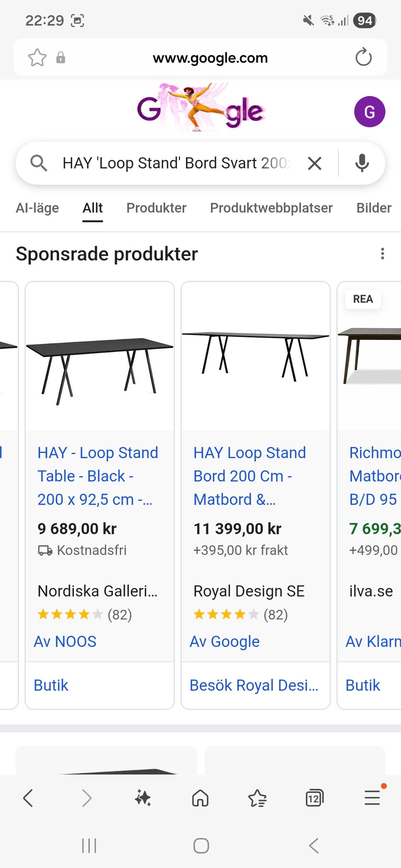Open the Produktwebbplatser tab
This screenshot has height=868, width=401.
click(x=271, y=208)
